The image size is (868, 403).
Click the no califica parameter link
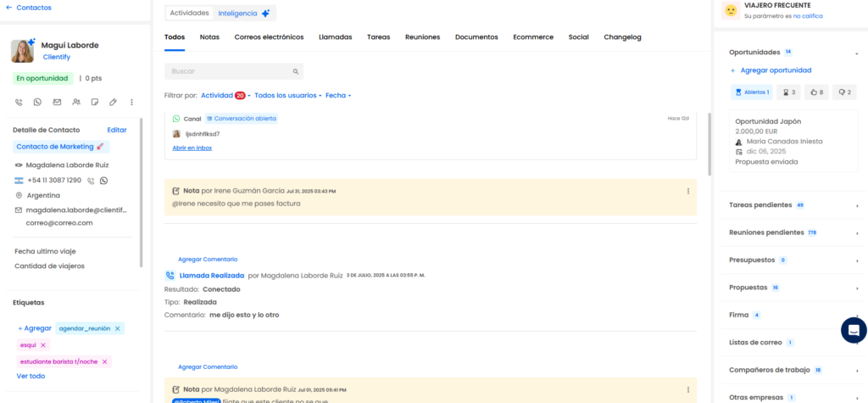click(x=808, y=16)
